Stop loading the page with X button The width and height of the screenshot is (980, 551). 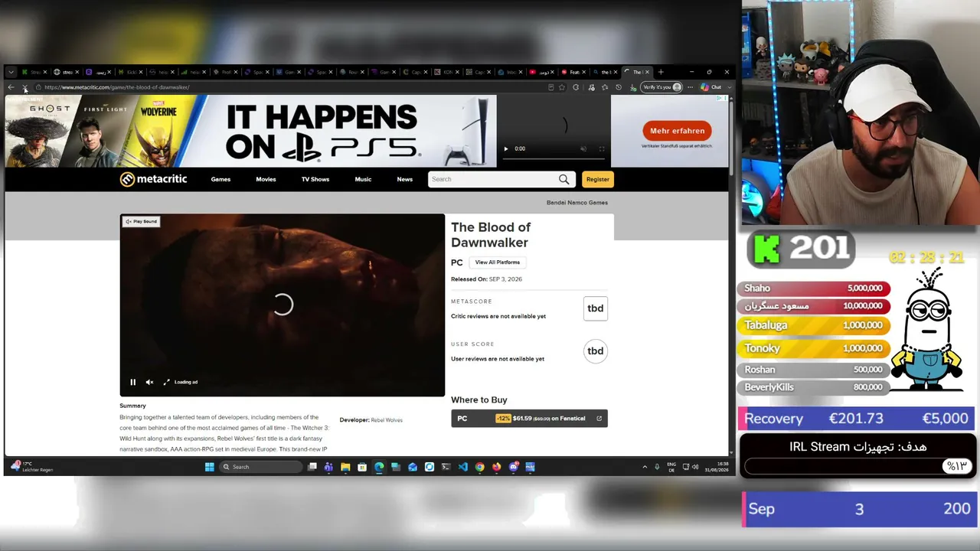[x=25, y=87]
